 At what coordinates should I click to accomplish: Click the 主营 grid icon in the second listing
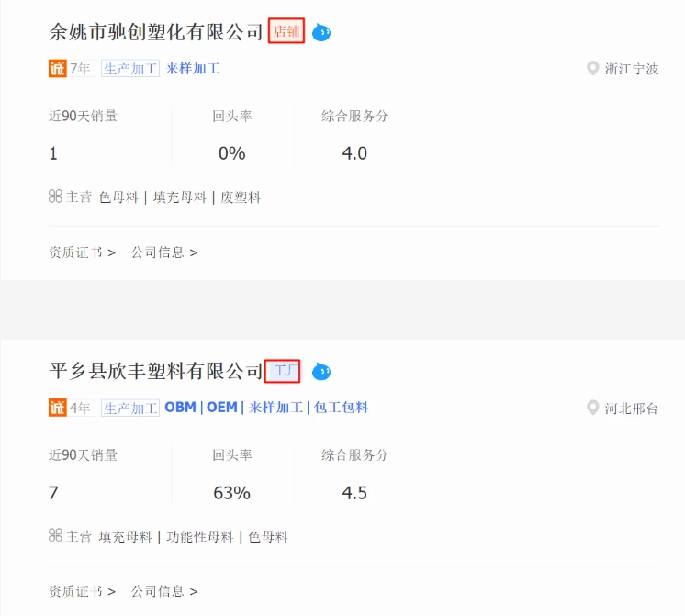pos(55,535)
